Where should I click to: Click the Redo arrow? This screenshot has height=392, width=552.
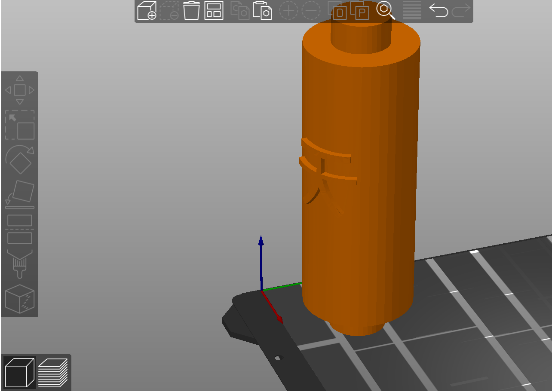(461, 10)
